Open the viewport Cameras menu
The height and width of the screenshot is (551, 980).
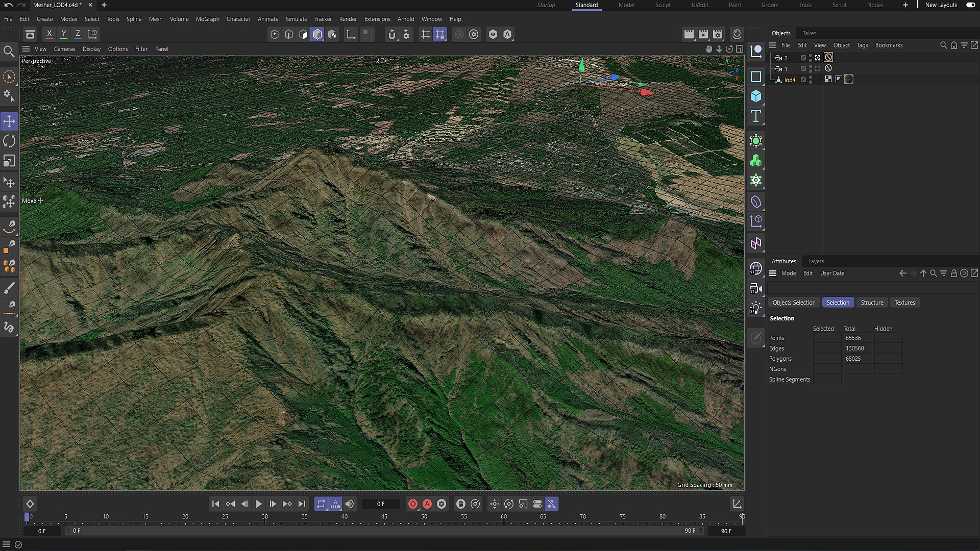click(x=64, y=49)
